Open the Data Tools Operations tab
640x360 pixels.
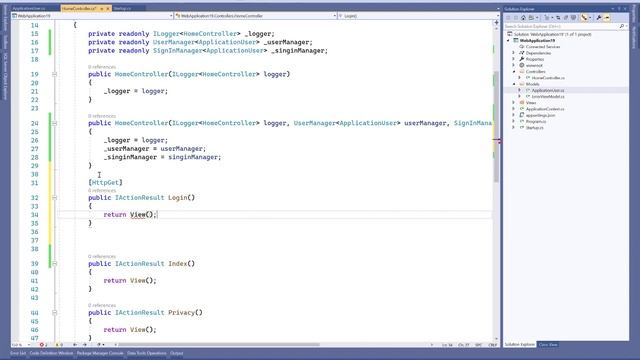147,353
